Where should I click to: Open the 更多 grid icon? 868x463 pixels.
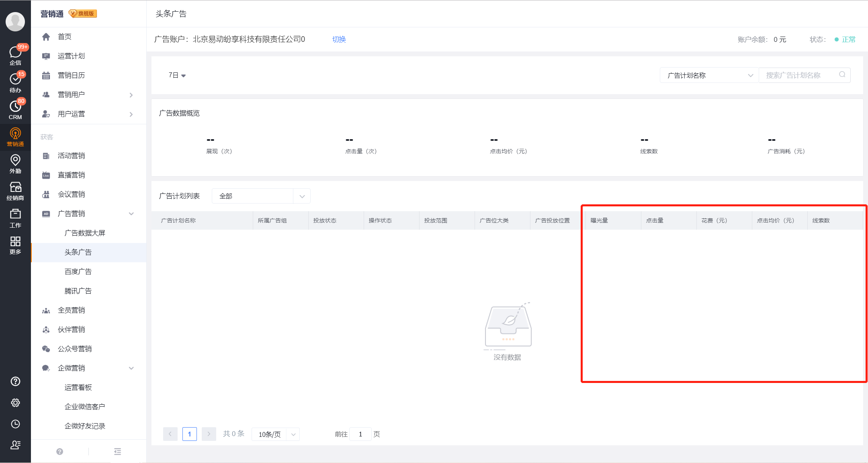pos(15,245)
